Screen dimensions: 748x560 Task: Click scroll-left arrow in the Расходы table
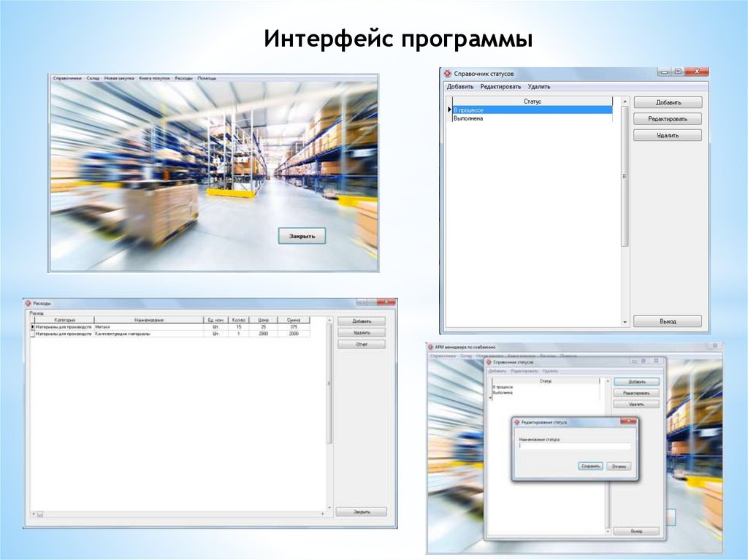[x=34, y=514]
